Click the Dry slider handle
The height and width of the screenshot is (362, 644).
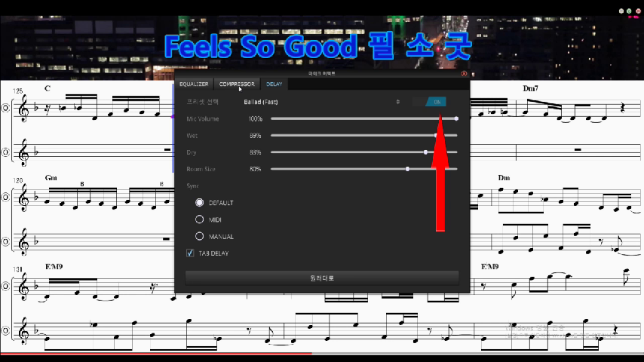(x=425, y=152)
